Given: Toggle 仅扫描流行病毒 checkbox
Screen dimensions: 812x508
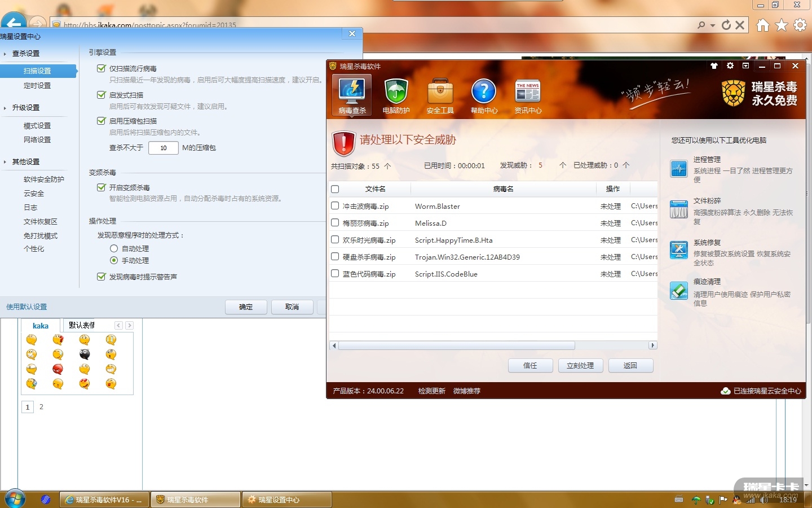Looking at the screenshot, I should pyautogui.click(x=101, y=68).
